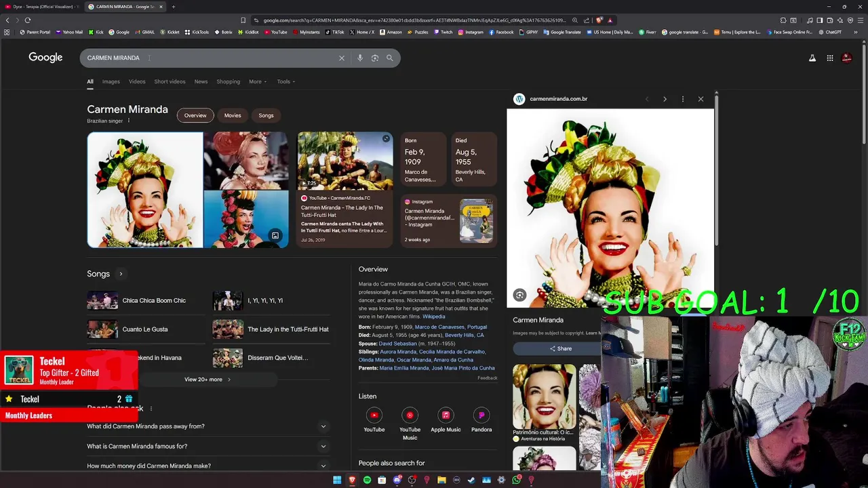Open Google Lens icon on preview image
This screenshot has height=488, width=868.
coord(519,295)
